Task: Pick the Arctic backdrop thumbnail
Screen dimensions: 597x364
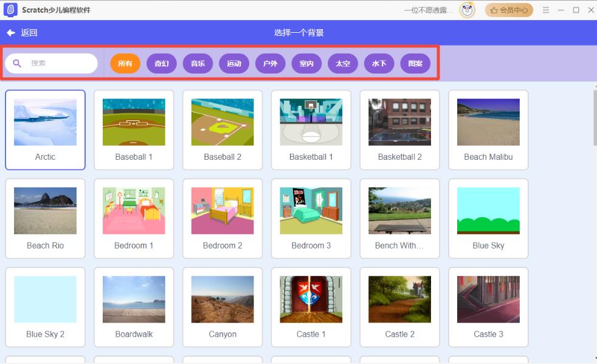Action: pyautogui.click(x=45, y=123)
